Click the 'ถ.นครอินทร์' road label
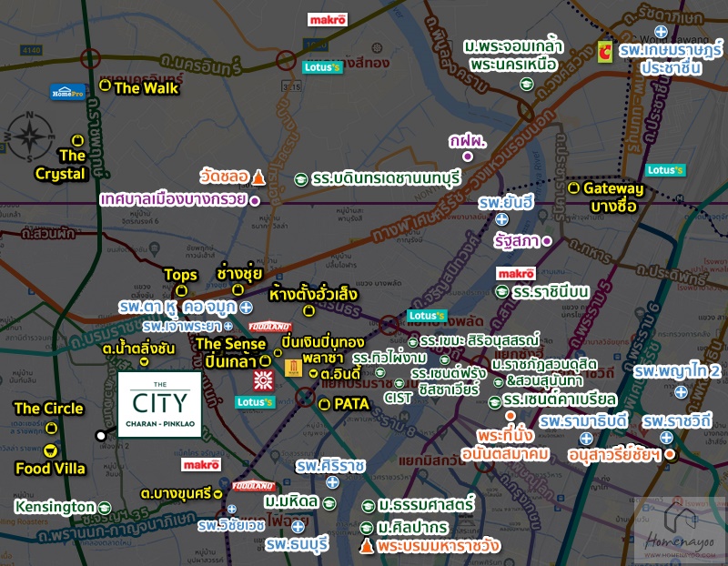This screenshot has height=566, width=728. (x=200, y=64)
